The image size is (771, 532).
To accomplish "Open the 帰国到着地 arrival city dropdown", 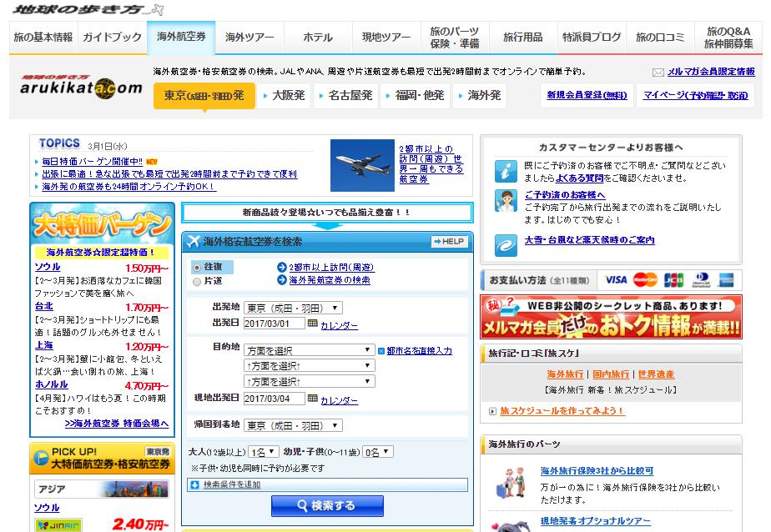I will (293, 425).
